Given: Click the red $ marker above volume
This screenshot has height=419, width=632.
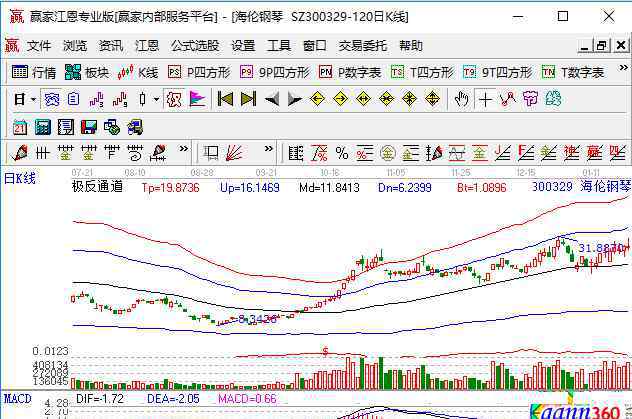Looking at the screenshot, I should [325, 352].
